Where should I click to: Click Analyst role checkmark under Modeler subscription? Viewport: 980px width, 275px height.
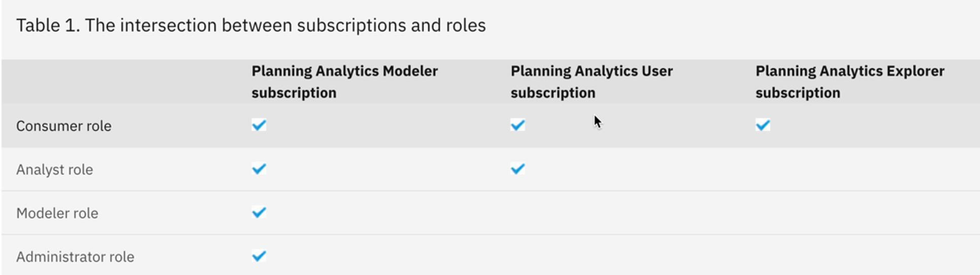[x=259, y=168]
